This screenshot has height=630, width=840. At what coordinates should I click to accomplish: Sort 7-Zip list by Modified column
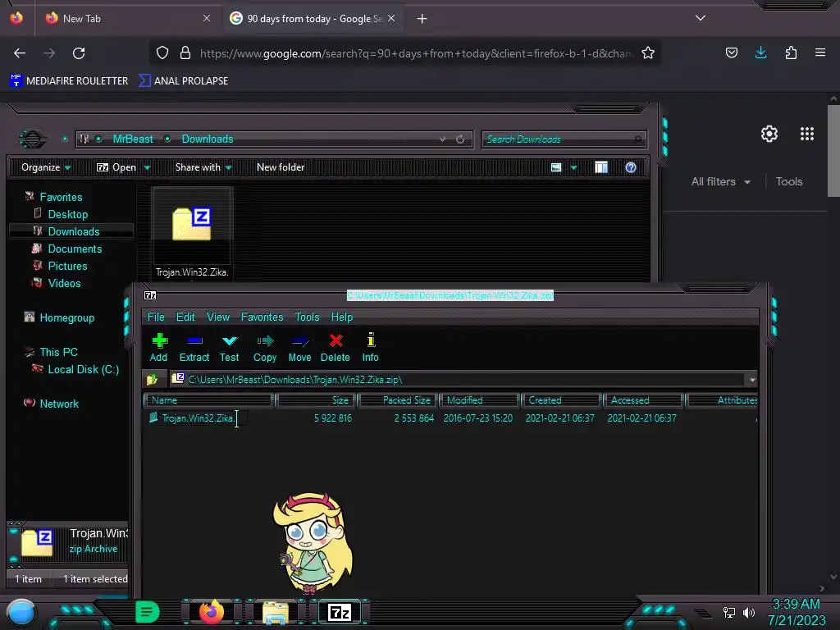point(479,400)
